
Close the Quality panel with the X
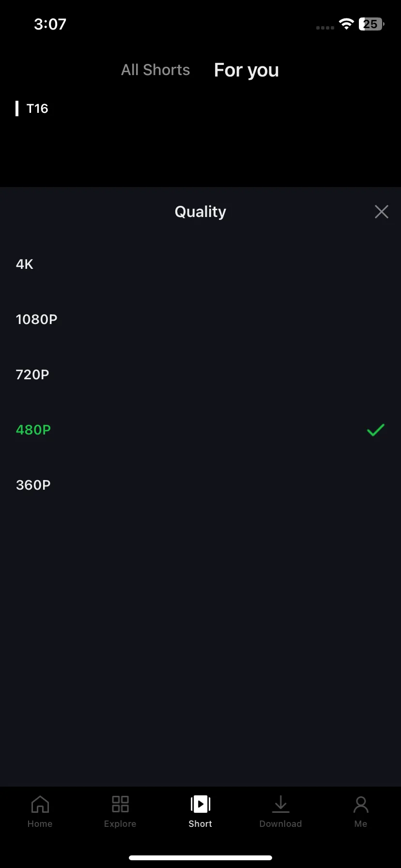[x=382, y=212]
